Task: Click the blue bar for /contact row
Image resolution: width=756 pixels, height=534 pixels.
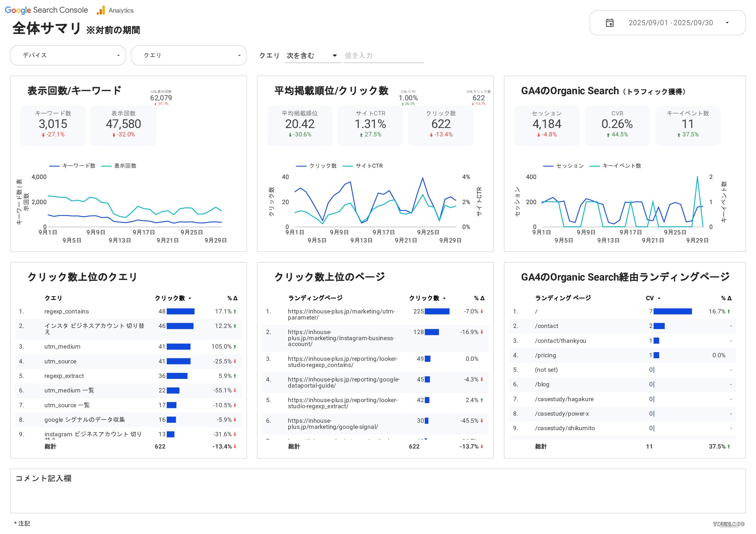Action: [659, 326]
